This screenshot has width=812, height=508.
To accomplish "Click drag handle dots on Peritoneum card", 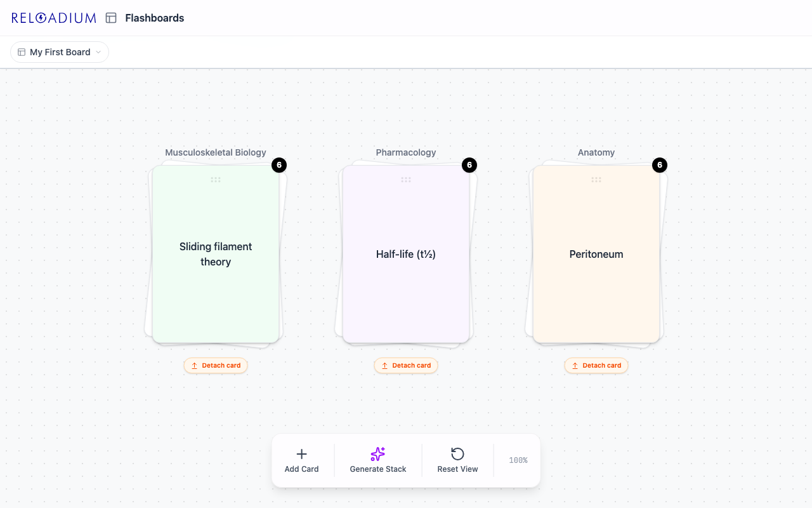I will pos(596,180).
